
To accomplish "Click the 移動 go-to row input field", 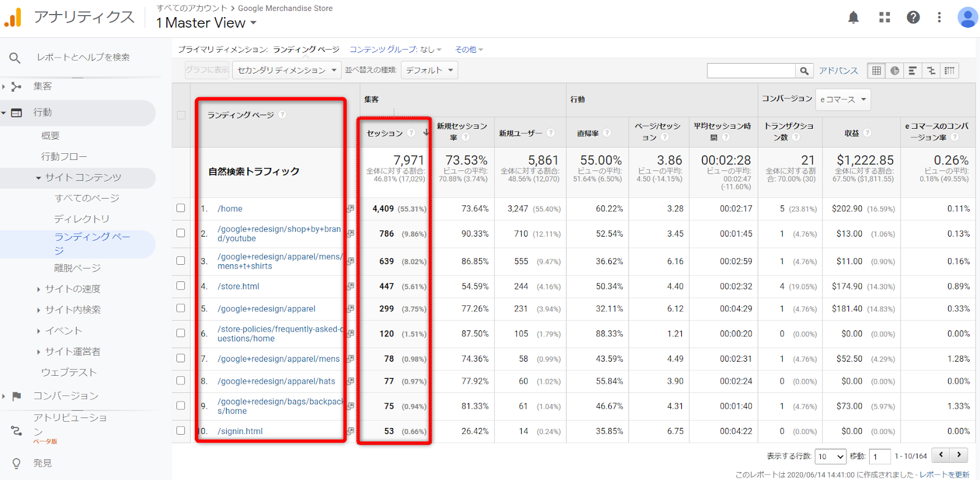I will tap(880, 457).
